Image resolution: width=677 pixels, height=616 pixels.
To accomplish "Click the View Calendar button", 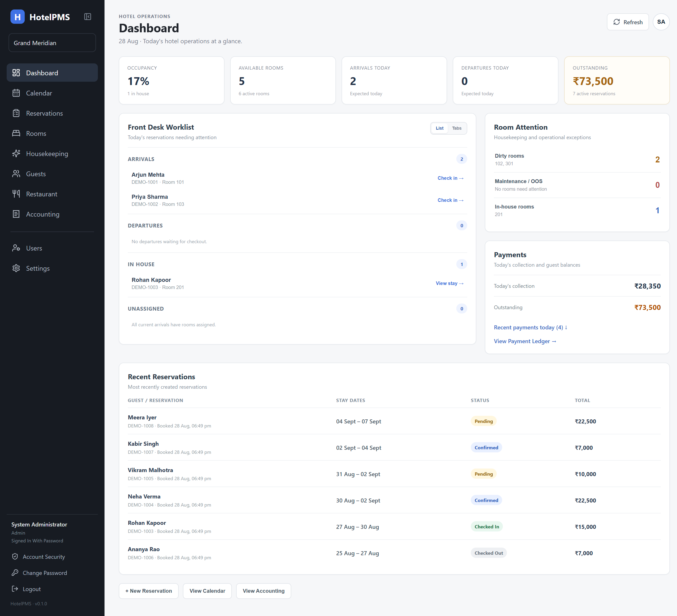I will (x=207, y=591).
